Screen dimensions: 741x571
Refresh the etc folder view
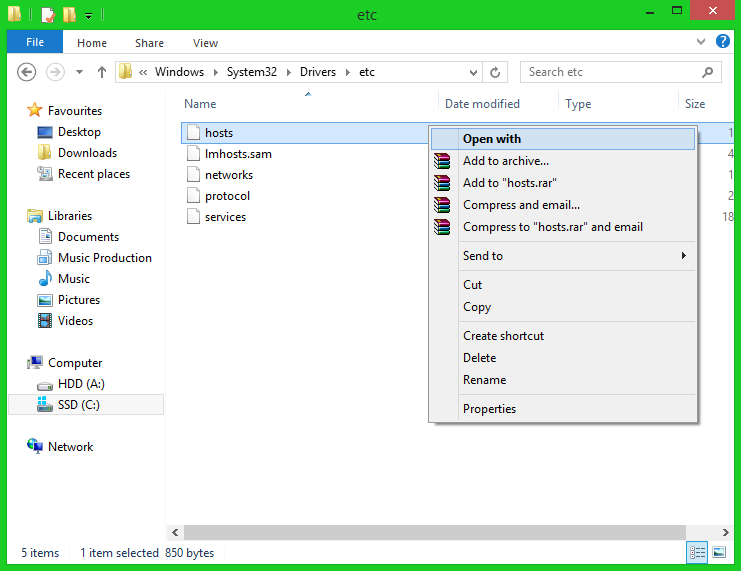[x=495, y=72]
